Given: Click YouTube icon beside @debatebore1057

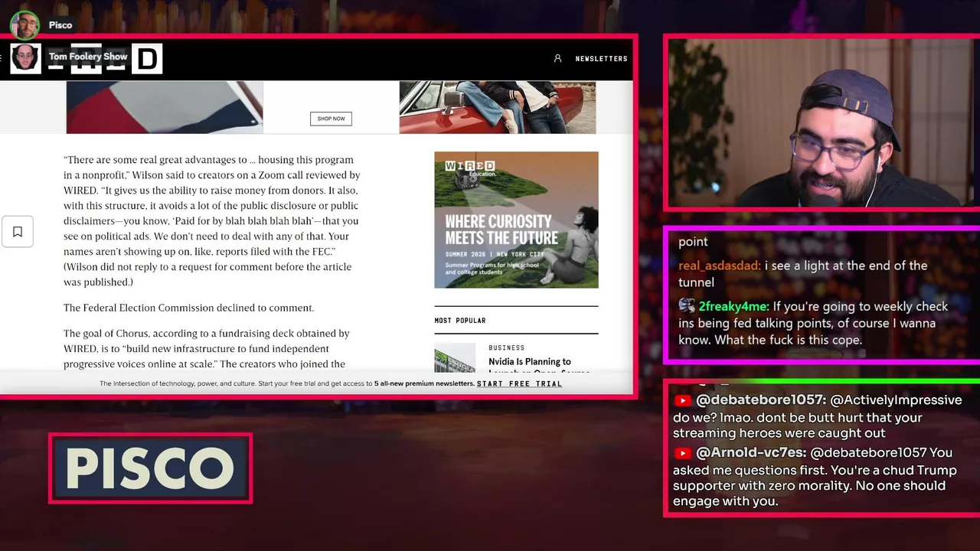Looking at the screenshot, I should pos(682,400).
